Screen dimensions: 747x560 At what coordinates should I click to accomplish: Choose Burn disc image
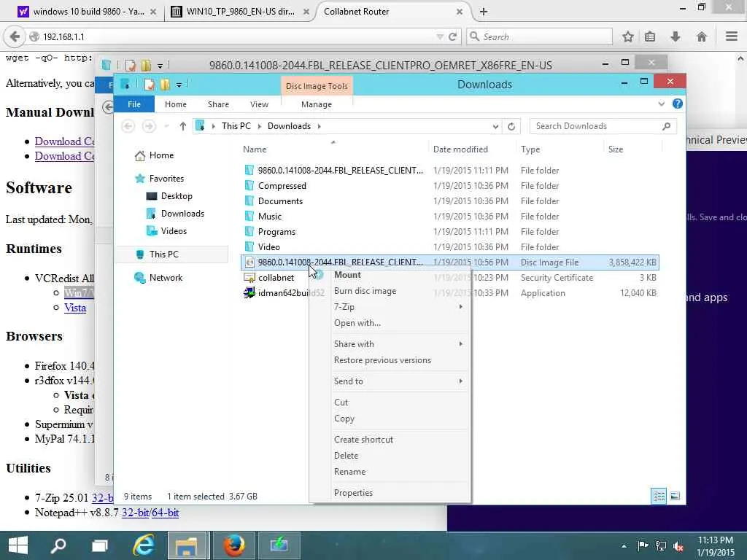click(x=365, y=291)
